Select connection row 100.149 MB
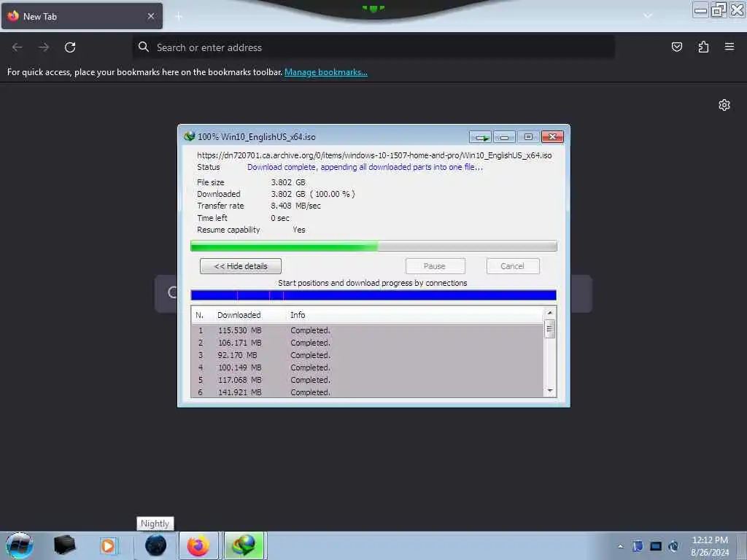This screenshot has width=747, height=560. pos(368,367)
